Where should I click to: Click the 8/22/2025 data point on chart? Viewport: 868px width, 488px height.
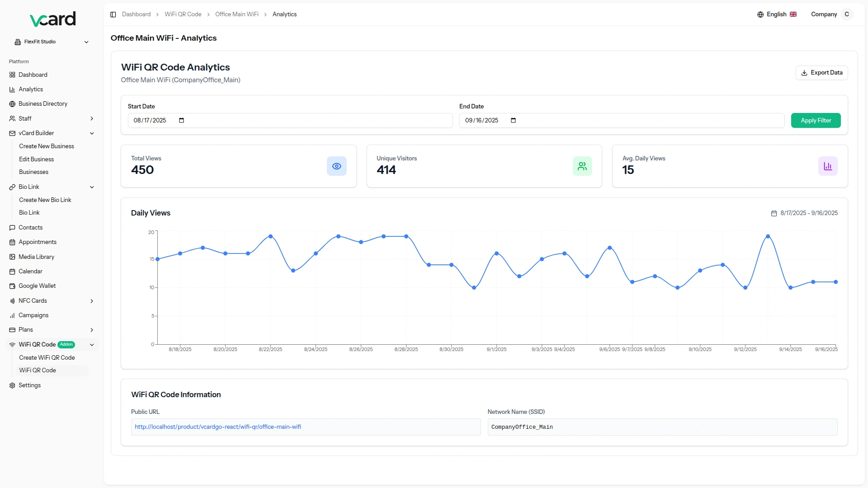point(270,237)
